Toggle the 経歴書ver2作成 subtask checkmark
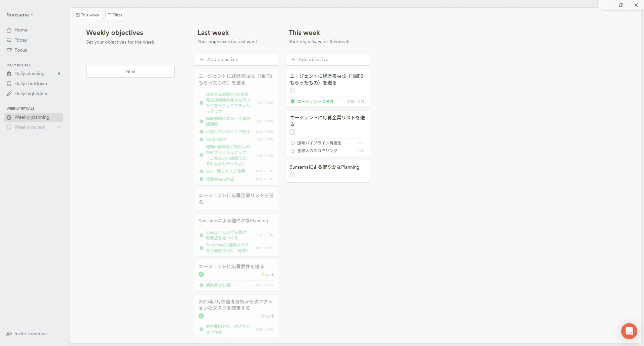 (201, 179)
